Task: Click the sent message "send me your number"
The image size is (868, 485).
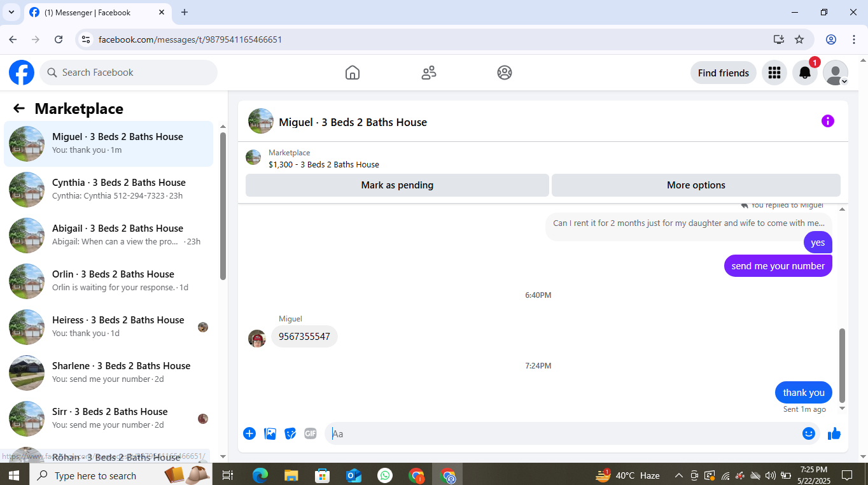Action: (778, 266)
